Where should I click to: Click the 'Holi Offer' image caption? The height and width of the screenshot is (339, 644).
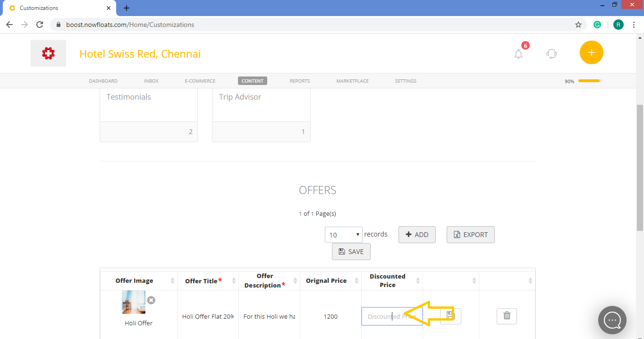[x=138, y=323]
